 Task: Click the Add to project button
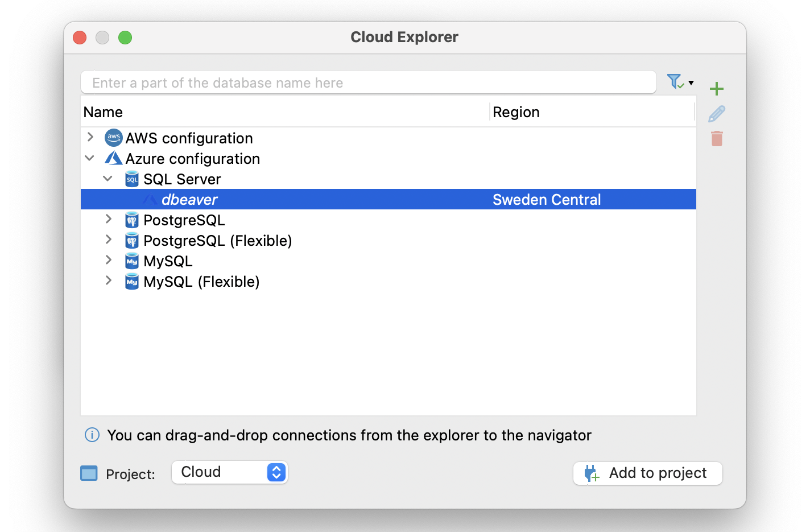tap(647, 473)
